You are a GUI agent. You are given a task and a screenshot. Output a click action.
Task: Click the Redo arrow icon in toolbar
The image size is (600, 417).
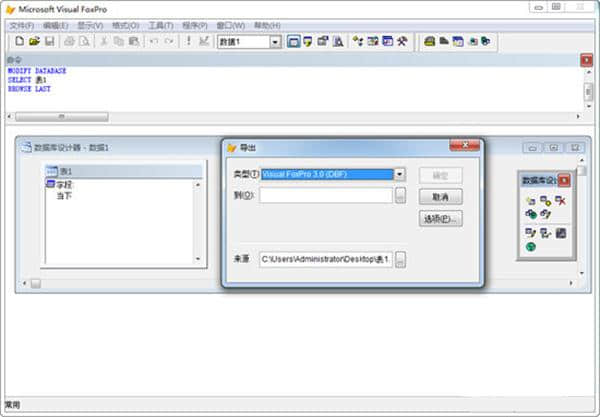coord(169,41)
